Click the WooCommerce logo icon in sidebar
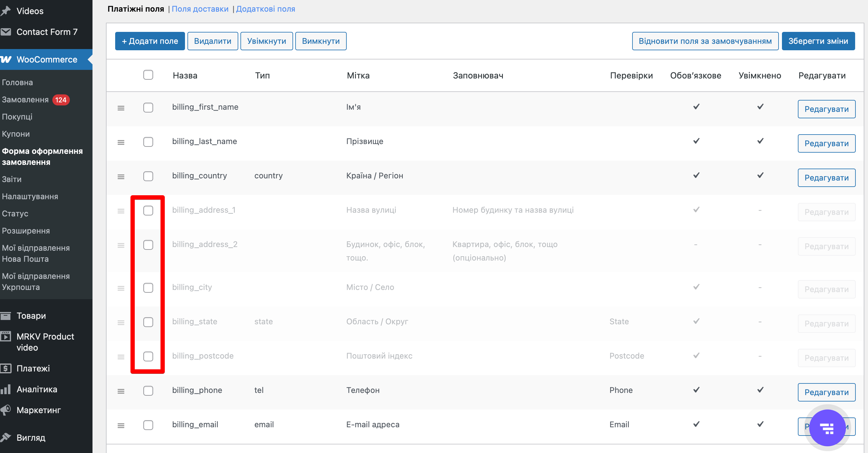868x453 pixels. (x=6, y=60)
